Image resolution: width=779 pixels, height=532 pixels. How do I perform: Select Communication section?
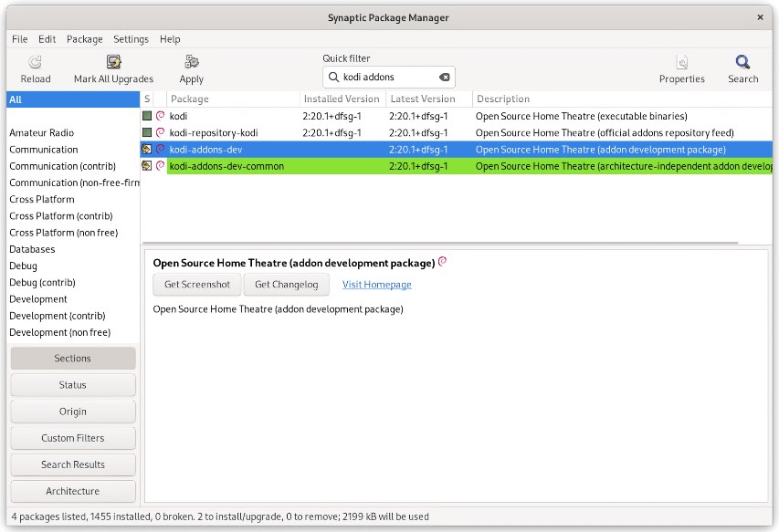(73, 150)
